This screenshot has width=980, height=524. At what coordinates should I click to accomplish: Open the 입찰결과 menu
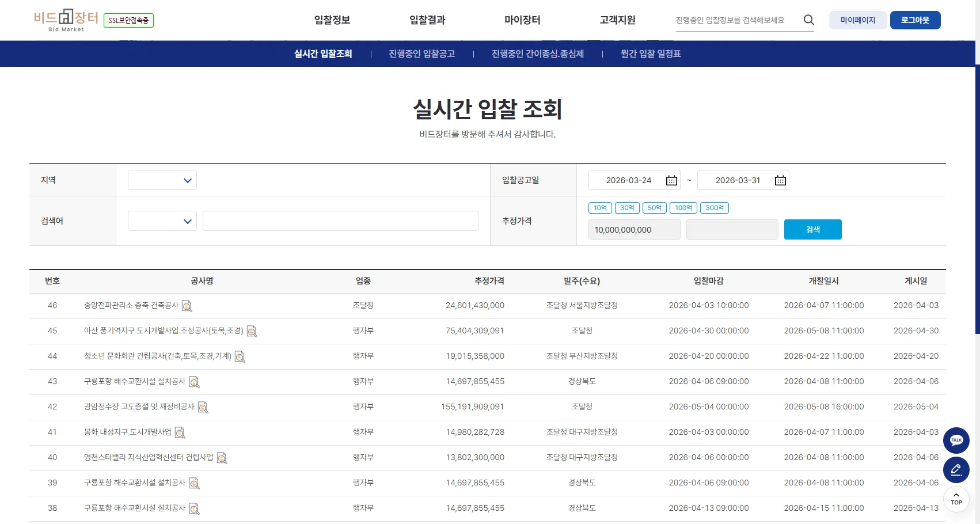tap(427, 20)
